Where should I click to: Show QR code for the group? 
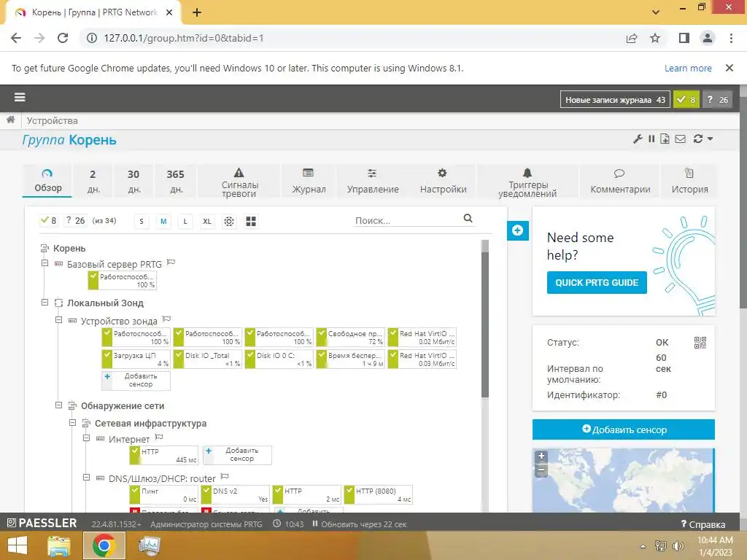tap(700, 343)
